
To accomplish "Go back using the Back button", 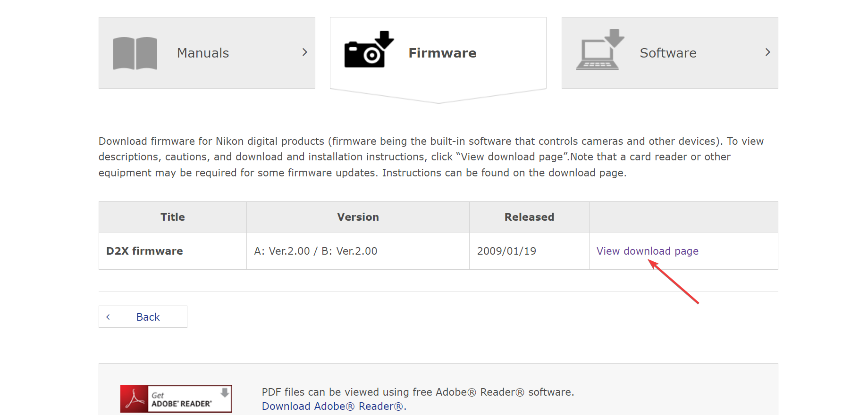I will (x=143, y=317).
